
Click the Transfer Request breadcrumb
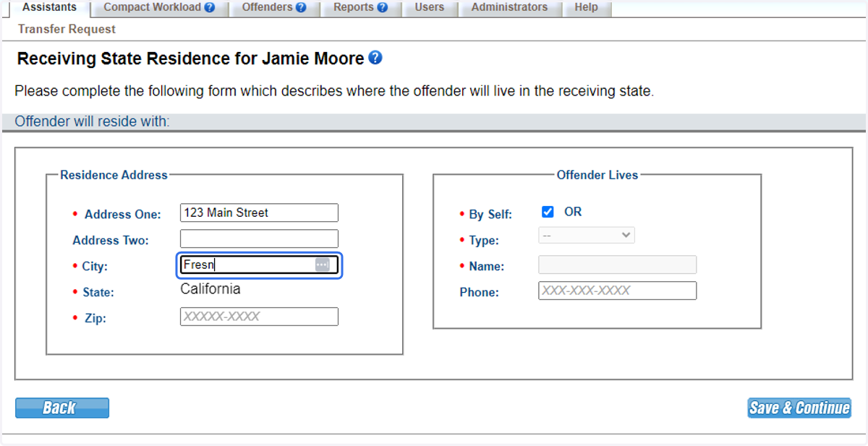67,30
